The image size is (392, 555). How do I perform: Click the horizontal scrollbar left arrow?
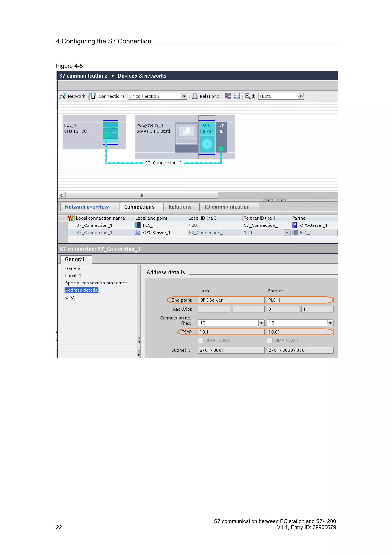(62, 195)
